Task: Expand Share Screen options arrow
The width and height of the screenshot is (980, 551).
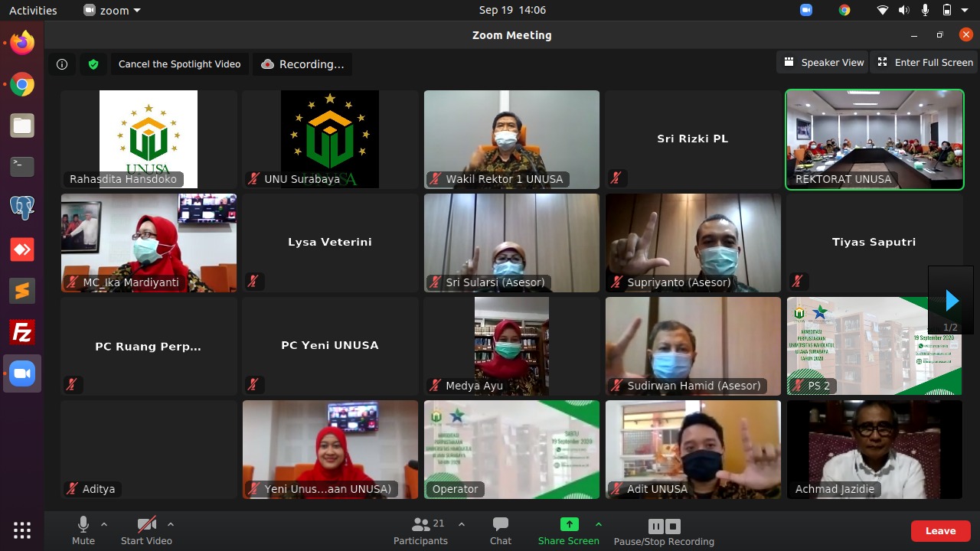Action: (x=599, y=524)
